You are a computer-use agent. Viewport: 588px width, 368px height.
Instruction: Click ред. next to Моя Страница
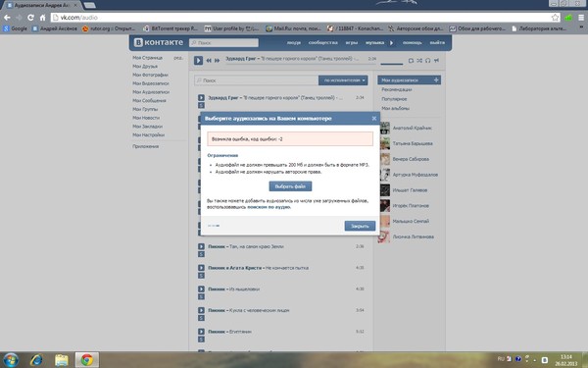(178, 58)
